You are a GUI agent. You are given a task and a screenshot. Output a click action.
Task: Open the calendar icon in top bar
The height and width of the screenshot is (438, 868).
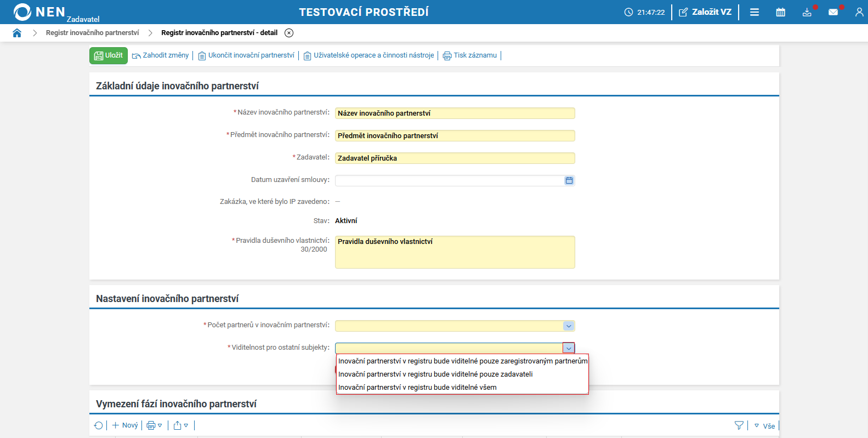point(781,12)
